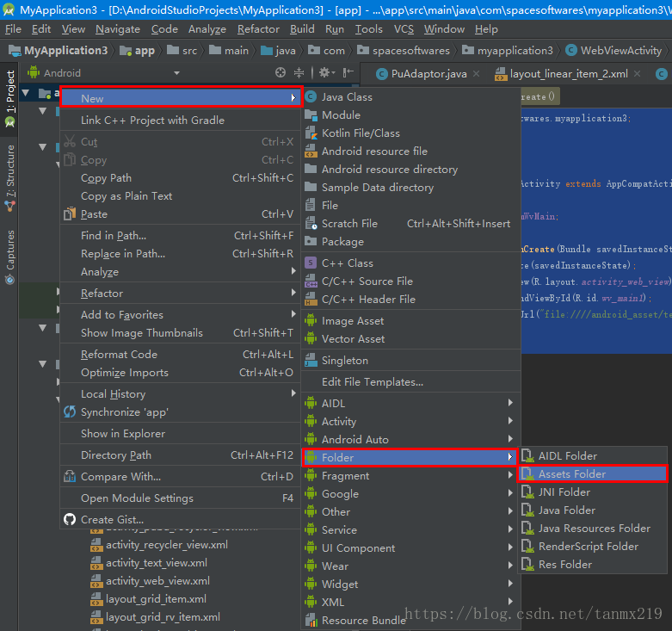Select Vector Asset entry
672x631 pixels.
pos(411,339)
